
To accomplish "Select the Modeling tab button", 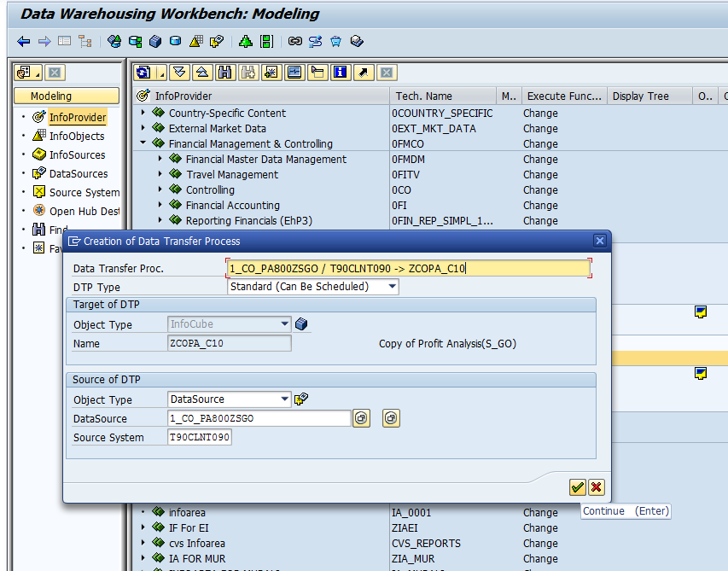I will (67, 96).
